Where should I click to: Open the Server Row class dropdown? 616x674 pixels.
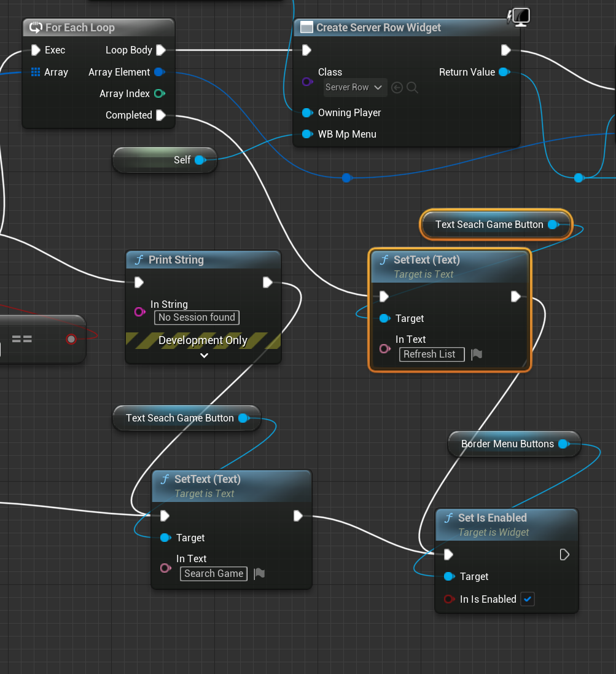(355, 88)
